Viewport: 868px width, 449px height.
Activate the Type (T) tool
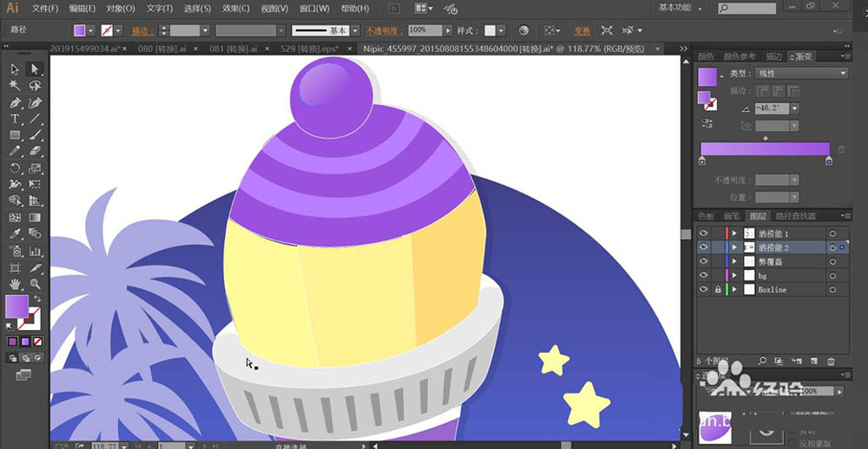point(15,119)
